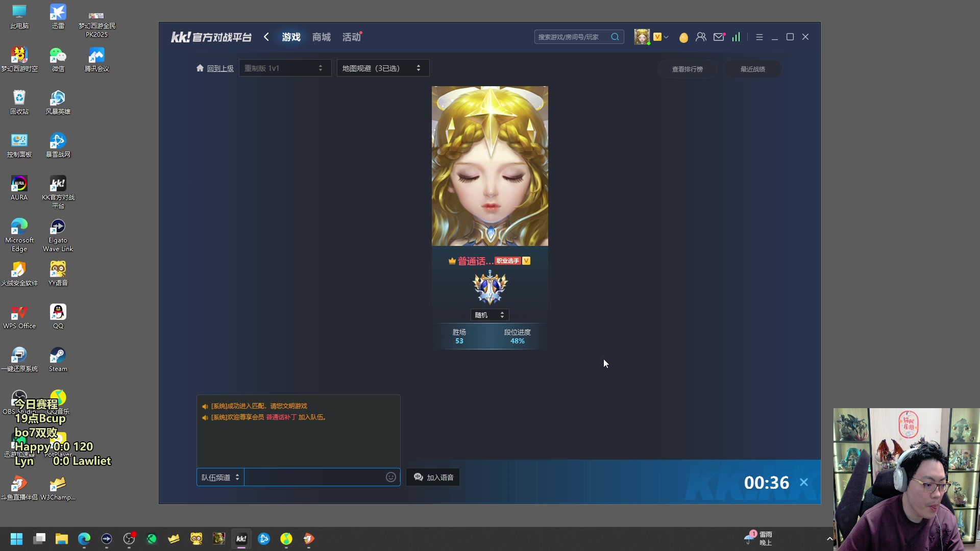Open File Explorer in the taskbar
This screenshot has width=980, height=551.
62,539
